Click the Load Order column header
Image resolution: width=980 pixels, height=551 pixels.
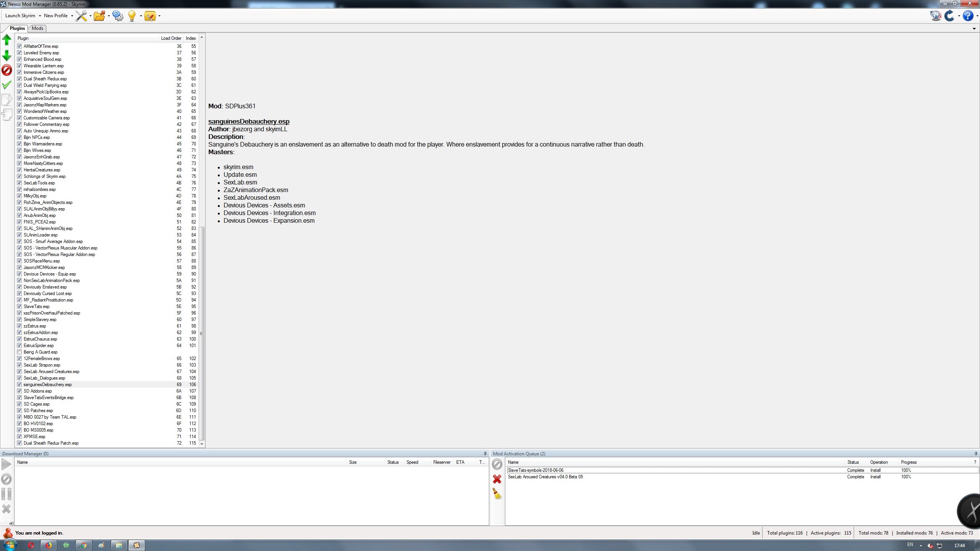point(171,38)
